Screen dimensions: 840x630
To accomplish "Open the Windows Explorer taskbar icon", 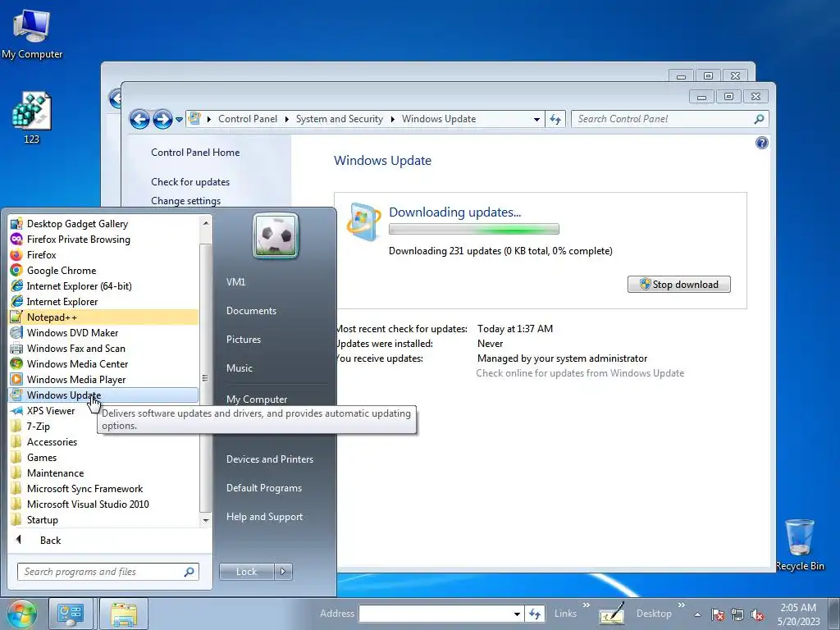I will point(124,614).
